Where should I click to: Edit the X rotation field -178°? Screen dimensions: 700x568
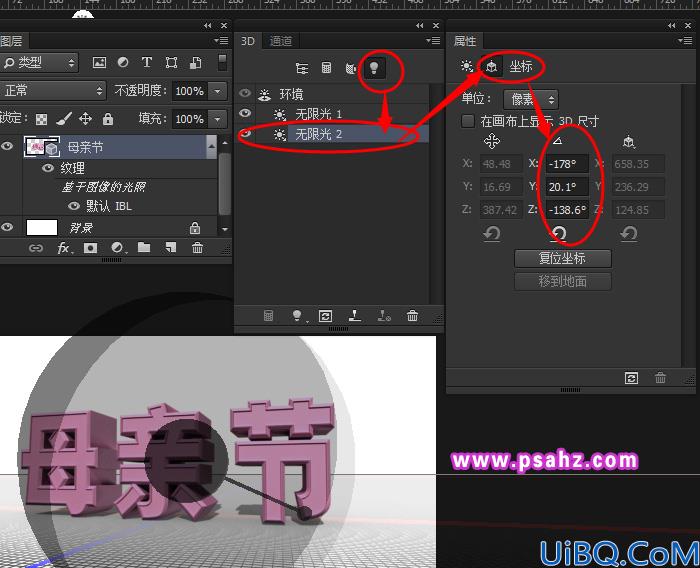tap(567, 164)
